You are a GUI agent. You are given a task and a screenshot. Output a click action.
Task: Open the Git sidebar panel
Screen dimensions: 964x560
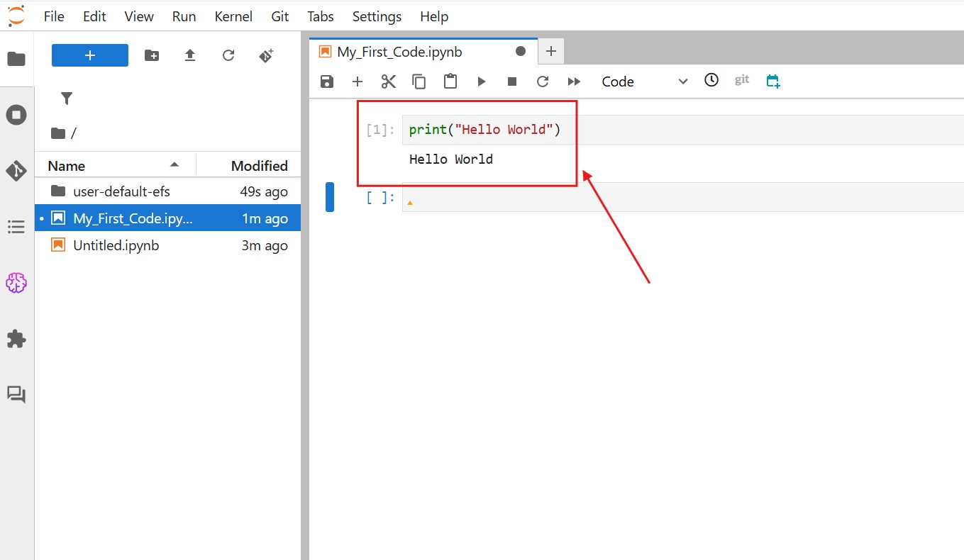pos(16,171)
